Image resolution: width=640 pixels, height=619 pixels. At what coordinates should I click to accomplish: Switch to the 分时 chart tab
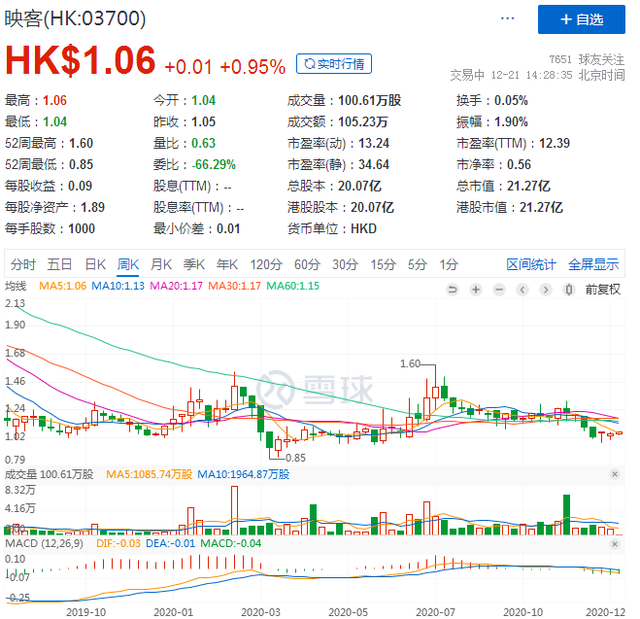tap(23, 264)
